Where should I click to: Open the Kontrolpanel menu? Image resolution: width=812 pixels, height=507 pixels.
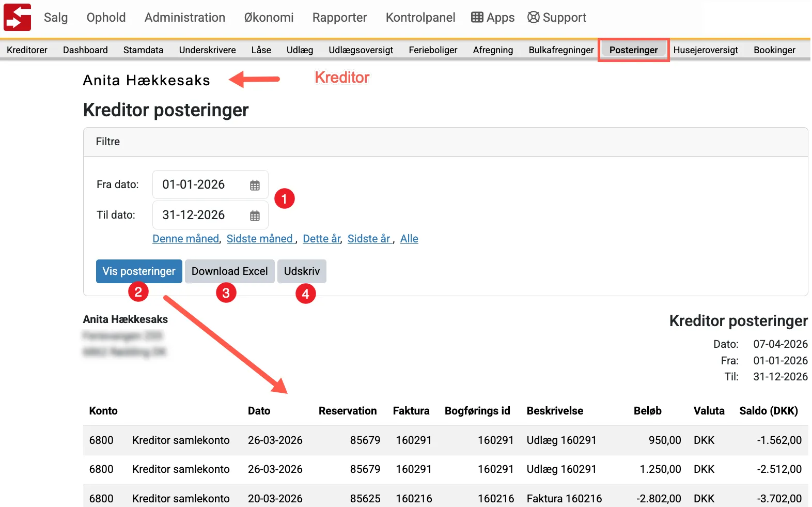coord(420,18)
